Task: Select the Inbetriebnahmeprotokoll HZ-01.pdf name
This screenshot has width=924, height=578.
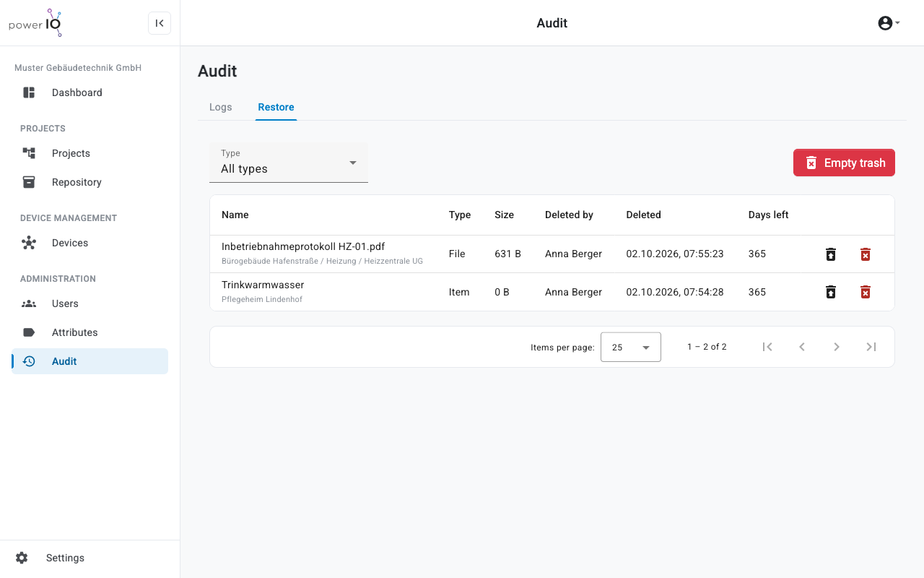Action: (303, 246)
